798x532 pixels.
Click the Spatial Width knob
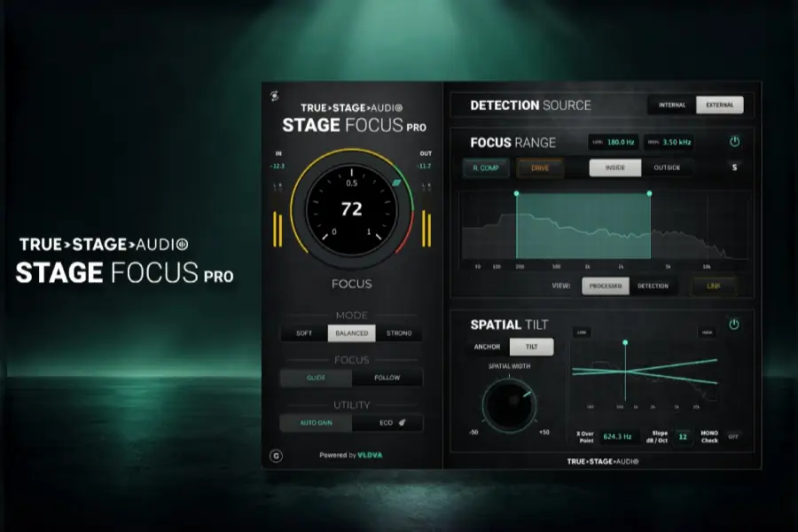[x=509, y=406]
